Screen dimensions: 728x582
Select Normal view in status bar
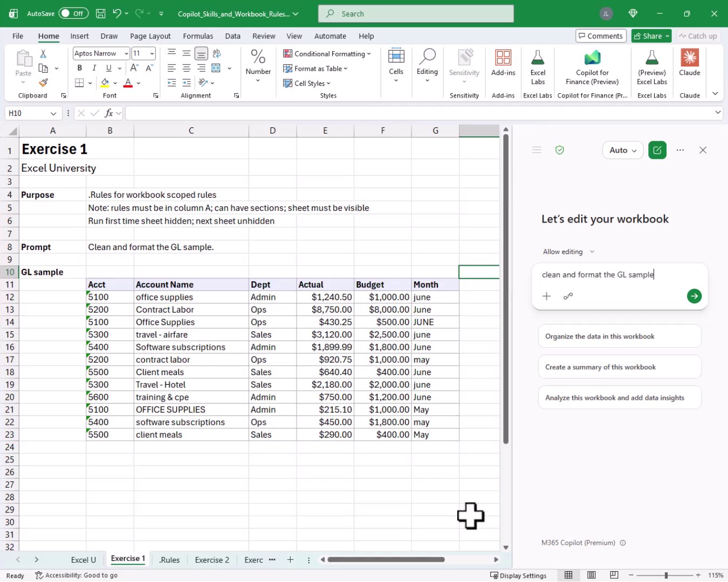(568, 575)
